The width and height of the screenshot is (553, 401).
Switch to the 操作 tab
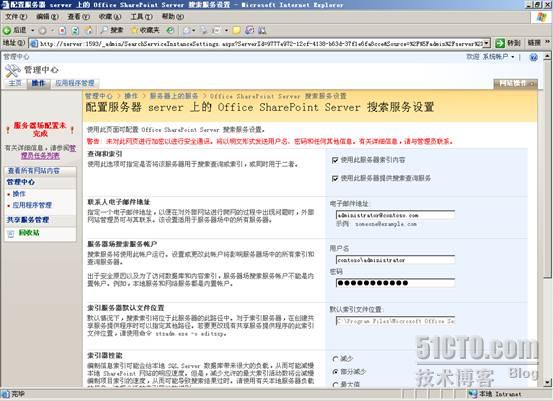[38, 83]
